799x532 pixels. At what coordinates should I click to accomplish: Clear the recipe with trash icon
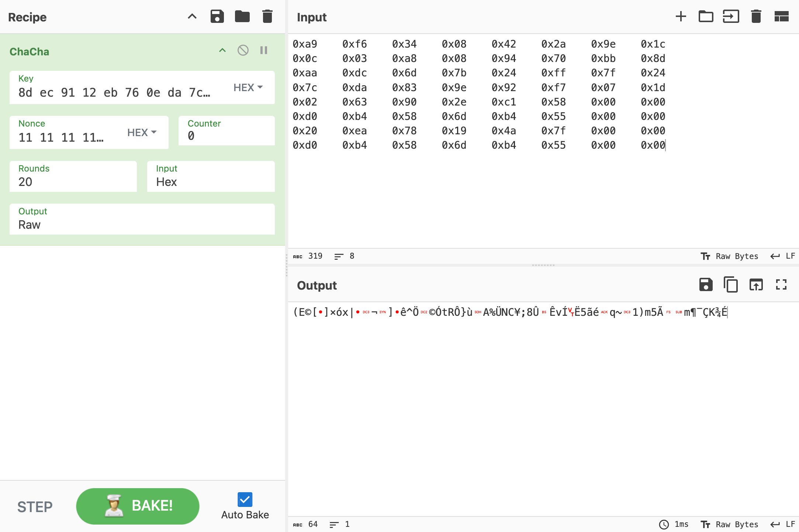(267, 17)
